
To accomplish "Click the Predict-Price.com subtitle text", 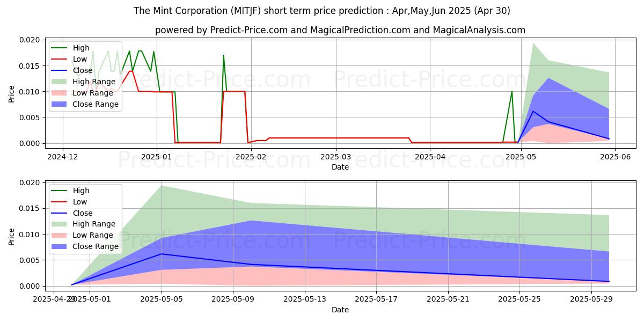I will coord(340,30).
